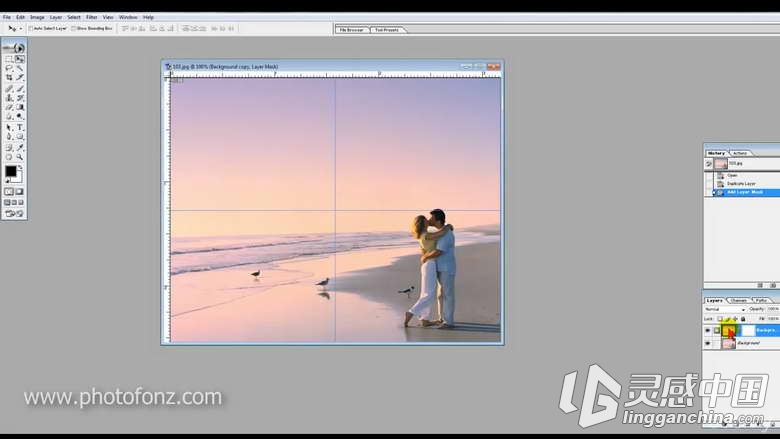Select the Rectangular Marquee tool
780x439 pixels.
[8, 59]
